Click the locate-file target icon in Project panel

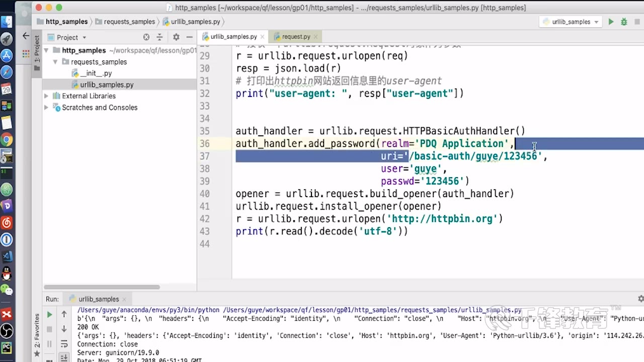click(146, 37)
